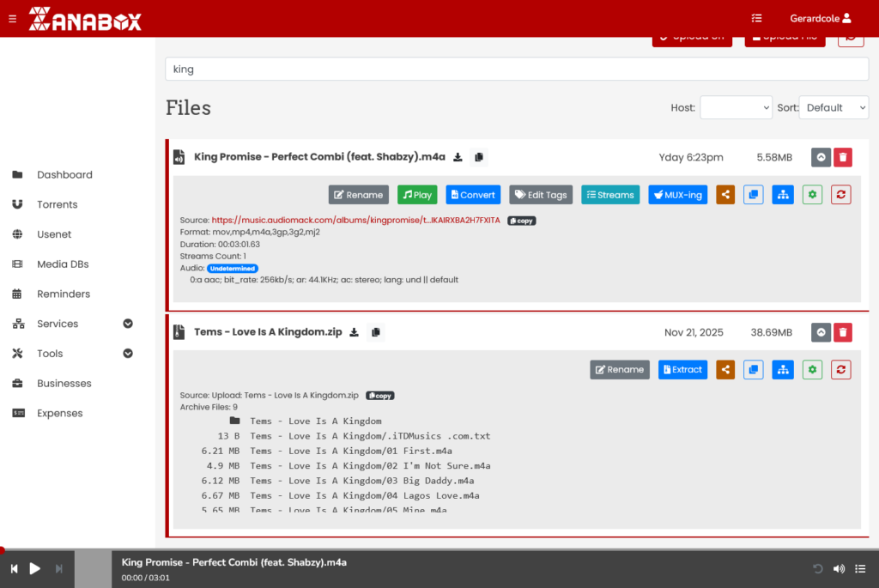Viewport: 879px width, 588px height.
Task: Open the Torrents sidebar section
Action: pos(56,204)
